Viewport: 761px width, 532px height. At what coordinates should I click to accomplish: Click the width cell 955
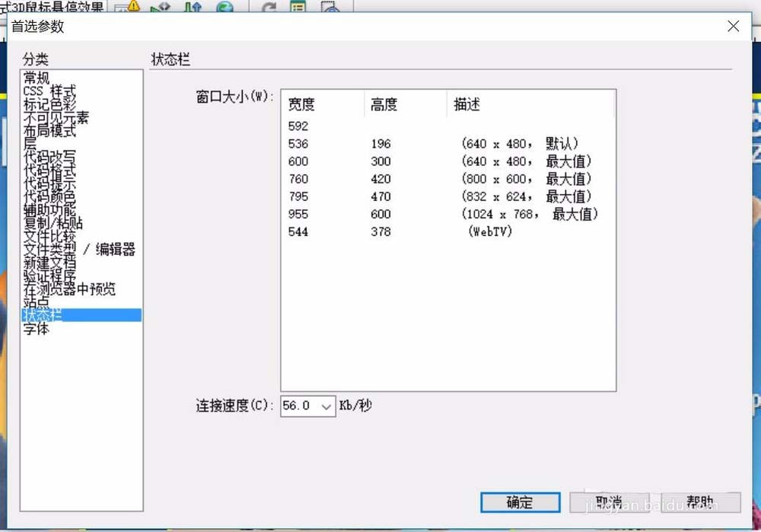(x=298, y=214)
